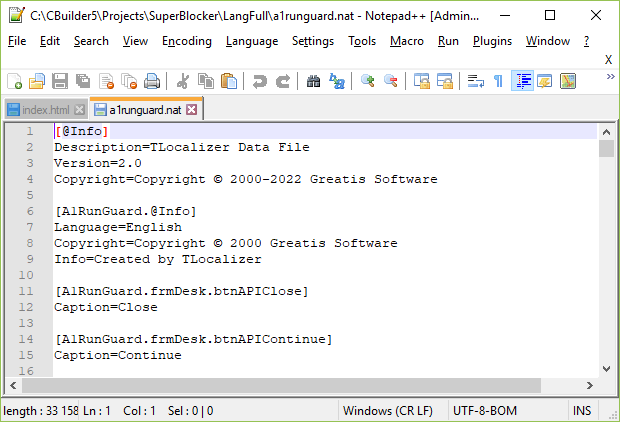The image size is (620, 422).
Task: Click the Cut scissors icon
Action: click(x=183, y=81)
